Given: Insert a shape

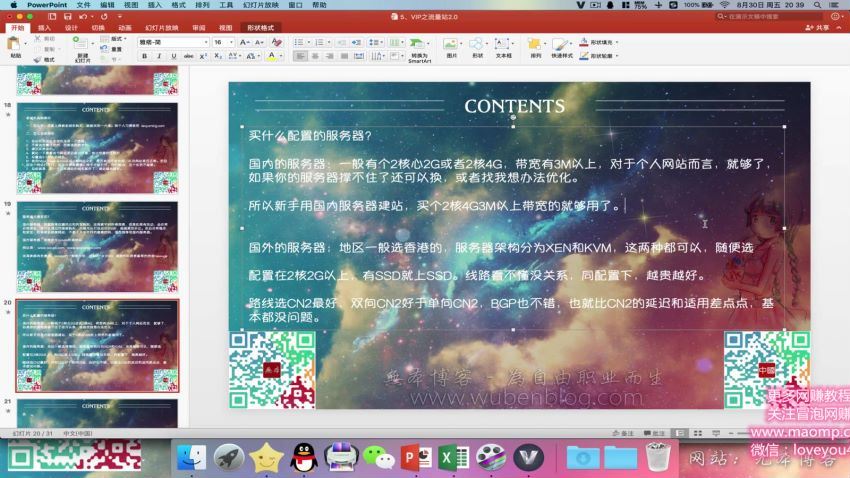Looking at the screenshot, I should [x=476, y=48].
